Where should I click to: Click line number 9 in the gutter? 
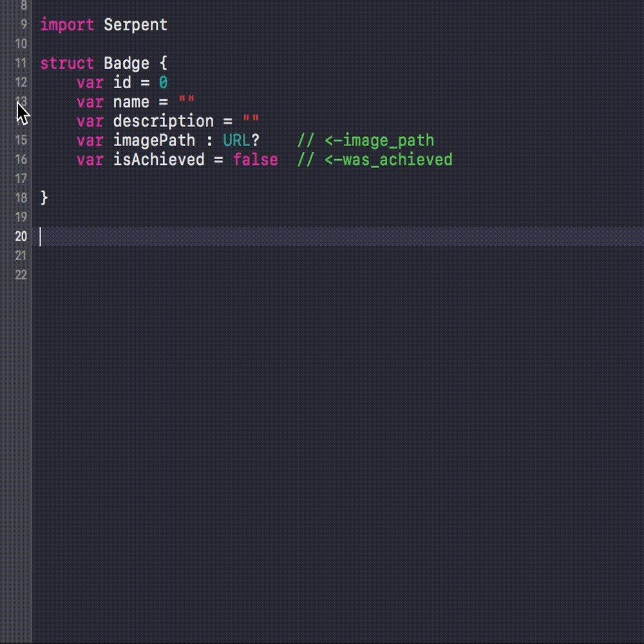(24, 24)
